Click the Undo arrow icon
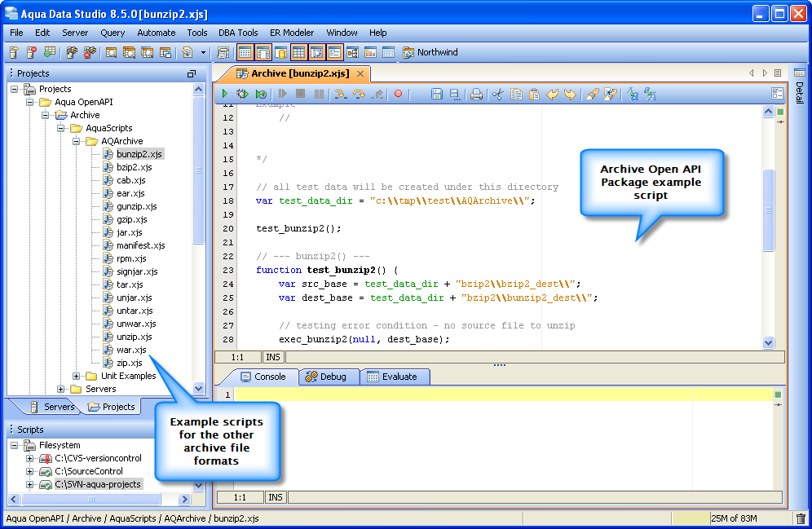 point(552,95)
